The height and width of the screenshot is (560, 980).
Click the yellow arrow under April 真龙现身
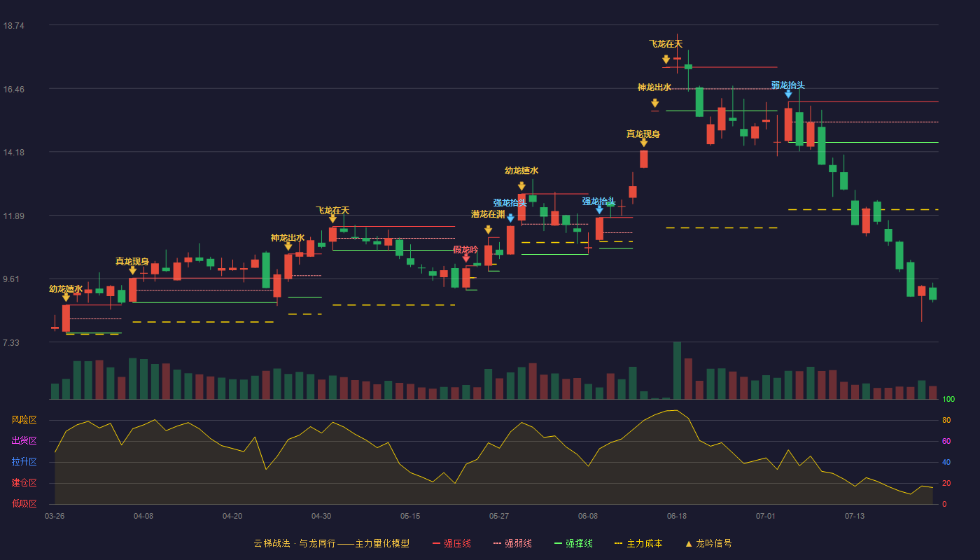click(132, 270)
